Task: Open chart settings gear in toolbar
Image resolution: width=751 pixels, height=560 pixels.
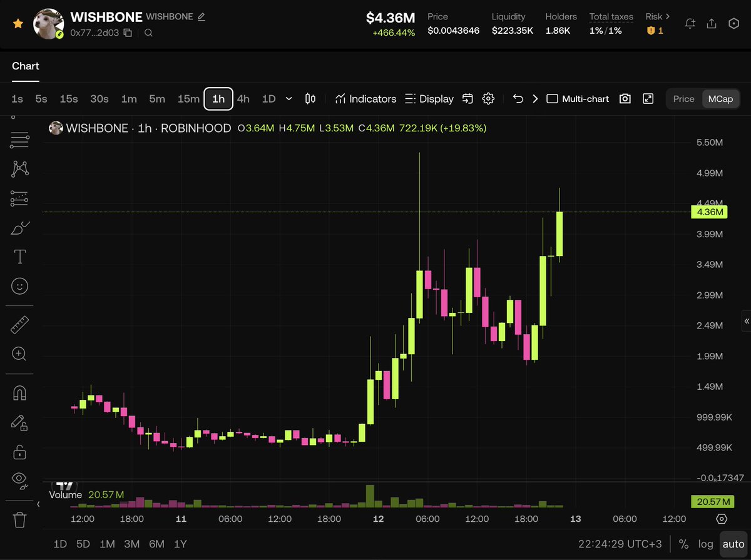Action: (489, 99)
